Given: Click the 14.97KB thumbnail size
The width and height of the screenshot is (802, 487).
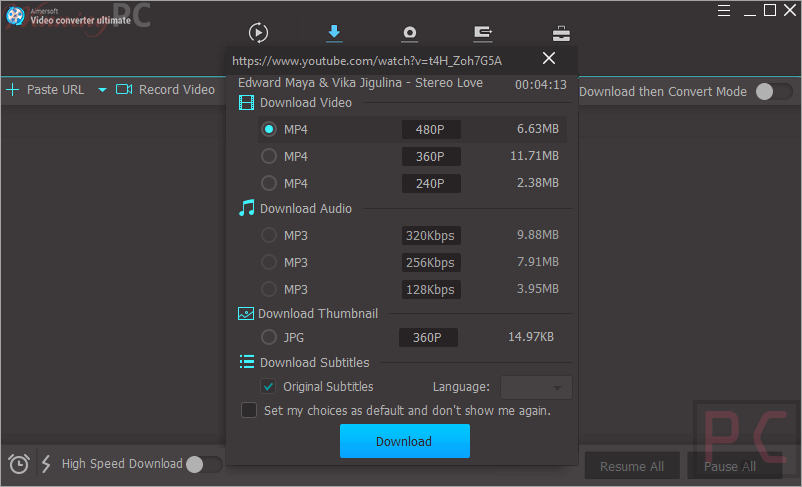Looking at the screenshot, I should pos(531,337).
